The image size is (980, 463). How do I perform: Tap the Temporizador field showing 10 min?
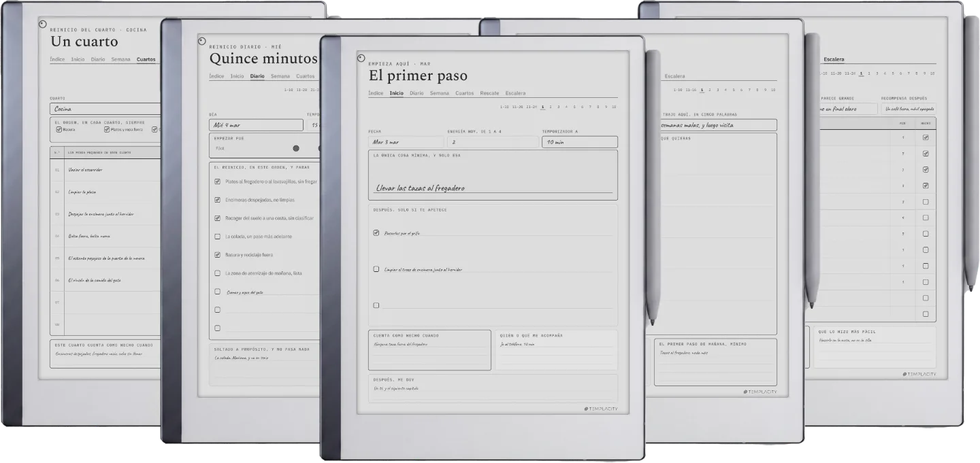tap(580, 142)
